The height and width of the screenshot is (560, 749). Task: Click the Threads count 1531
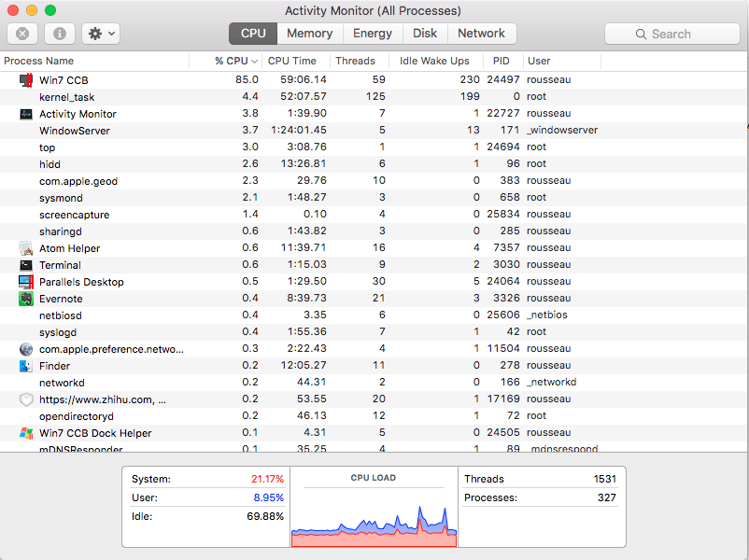click(x=605, y=479)
